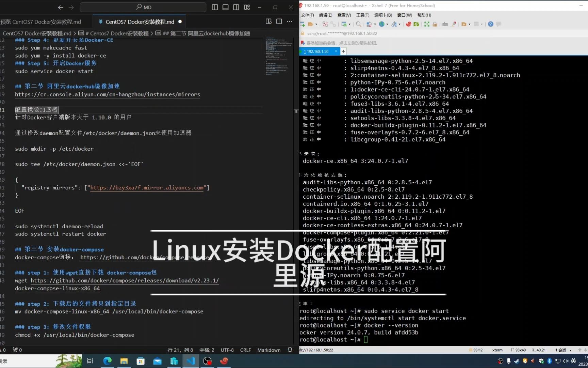Click Markdown language mode in the status bar
Viewport: 588px width, 368px height.
click(x=269, y=350)
